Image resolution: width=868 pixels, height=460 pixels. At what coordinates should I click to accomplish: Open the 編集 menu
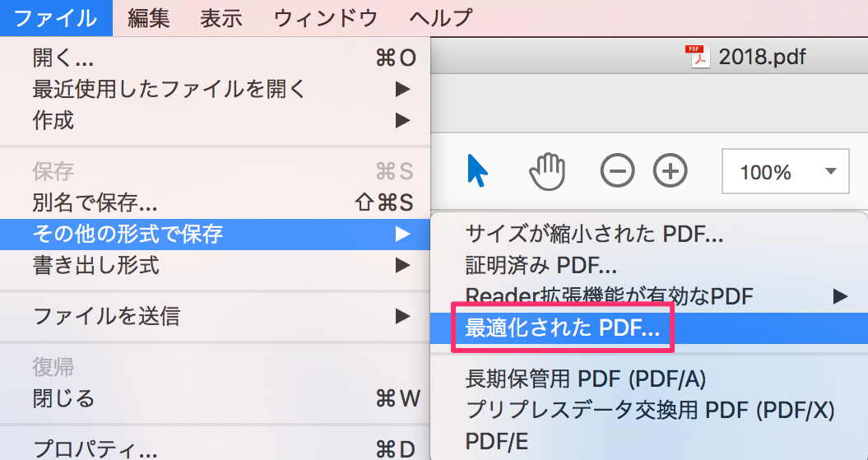(148, 18)
